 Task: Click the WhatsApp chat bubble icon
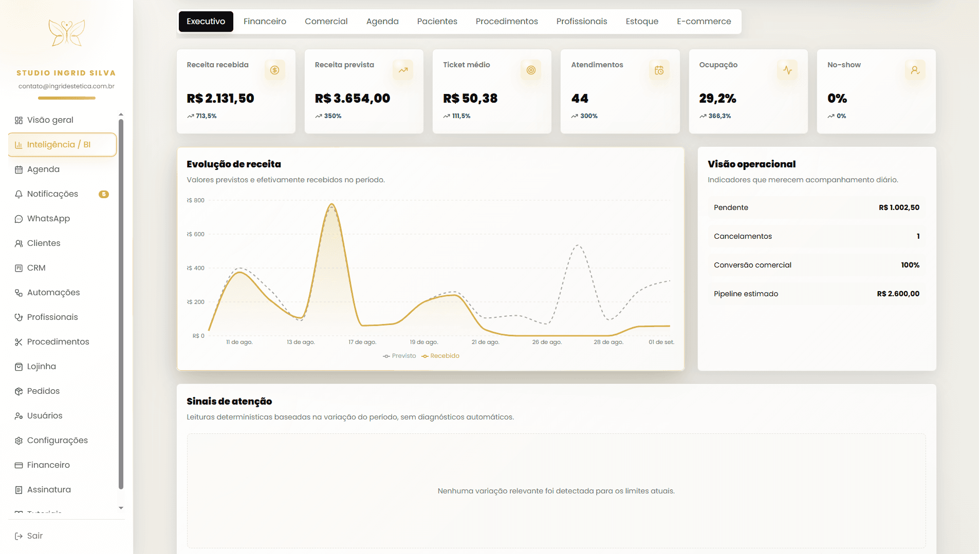[19, 219]
